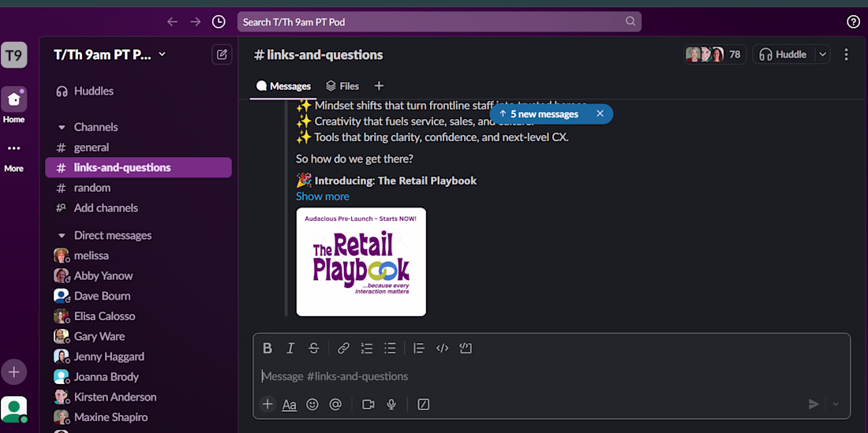Record an audio clip with microphone
This screenshot has width=868, height=433.
(391, 405)
